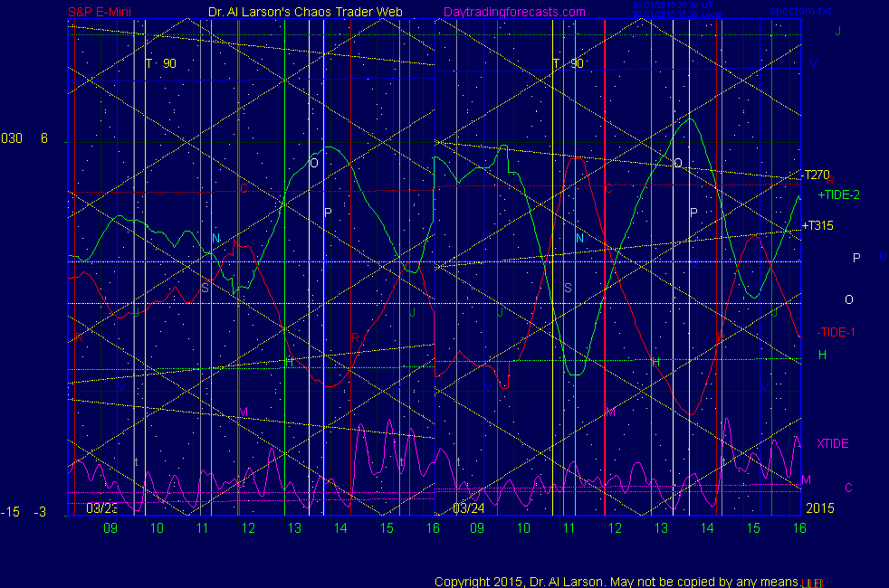Click the -T270 line label
889x588 pixels.
[x=815, y=175]
